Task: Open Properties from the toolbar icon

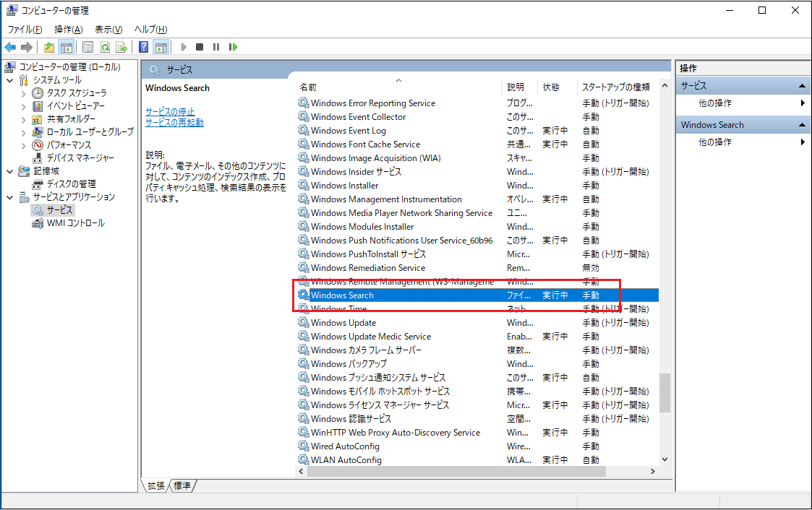Action: click(88, 48)
